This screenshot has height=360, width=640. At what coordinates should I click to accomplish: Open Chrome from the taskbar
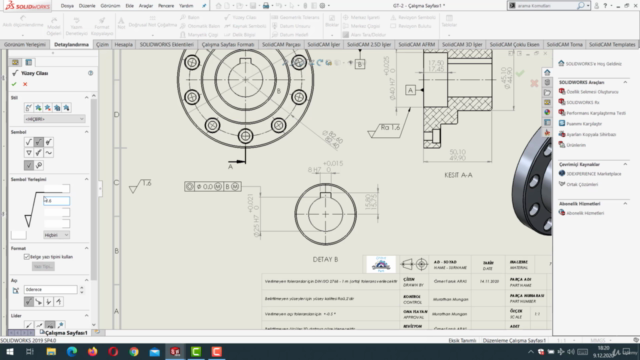pos(134,351)
